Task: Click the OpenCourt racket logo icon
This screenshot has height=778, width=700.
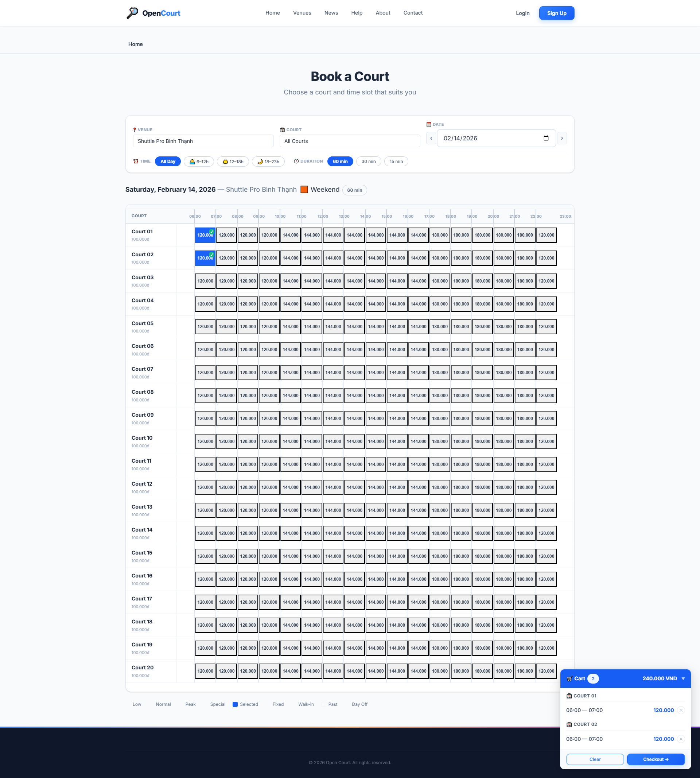Action: [x=132, y=13]
